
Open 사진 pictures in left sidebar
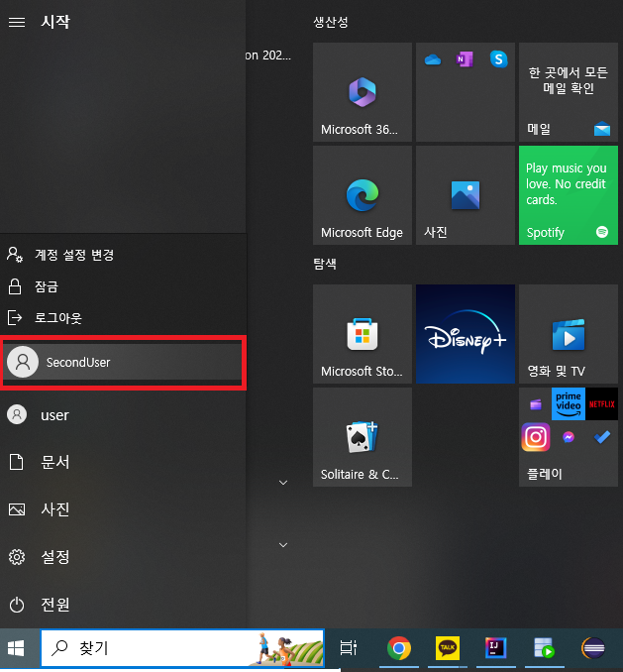point(123,509)
